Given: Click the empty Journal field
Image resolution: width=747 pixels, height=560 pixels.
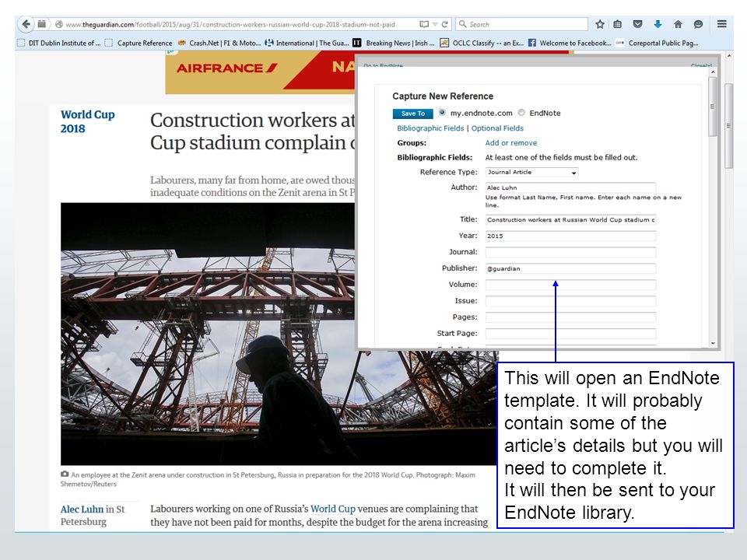Looking at the screenshot, I should tap(570, 252).
